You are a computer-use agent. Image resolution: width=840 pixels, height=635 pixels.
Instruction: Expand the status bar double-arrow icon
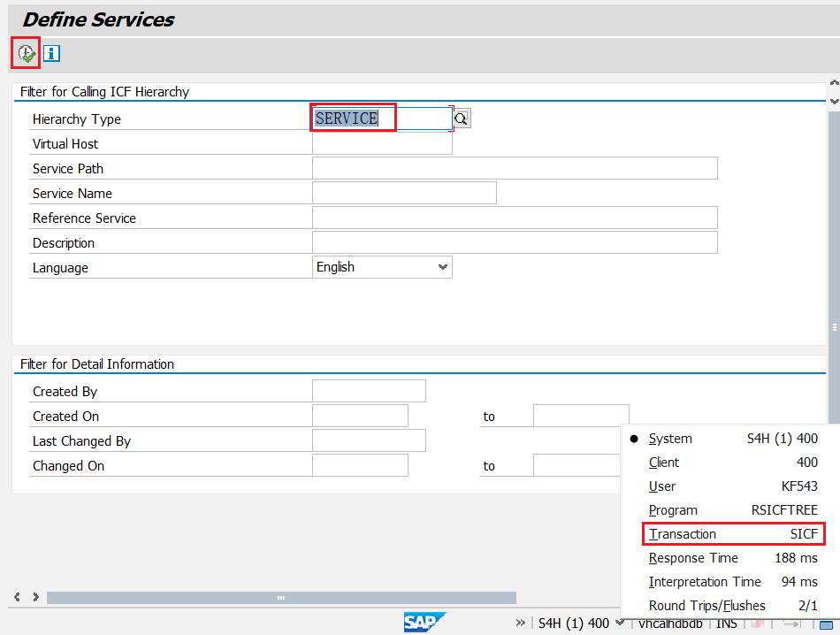[x=521, y=623]
